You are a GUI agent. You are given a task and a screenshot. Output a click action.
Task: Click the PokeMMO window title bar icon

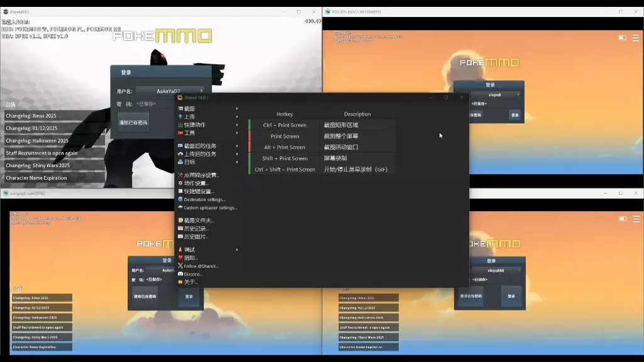pos(6,12)
